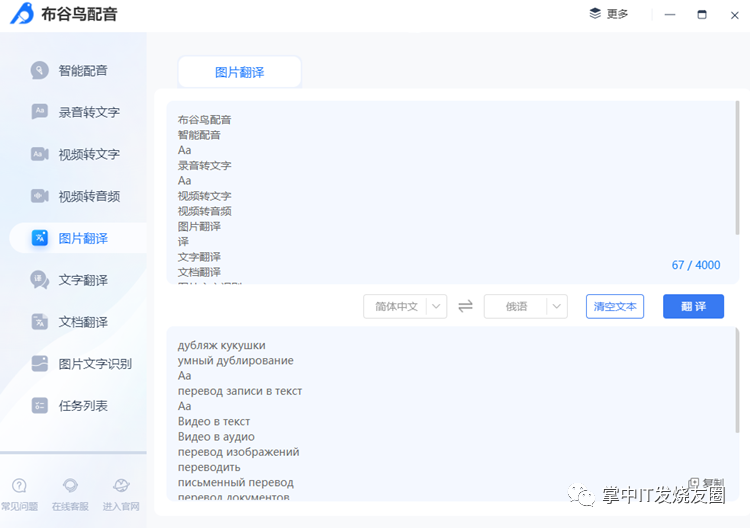Click the 文字翻译 chat bubble icon
This screenshot has height=528, width=750.
(40, 280)
